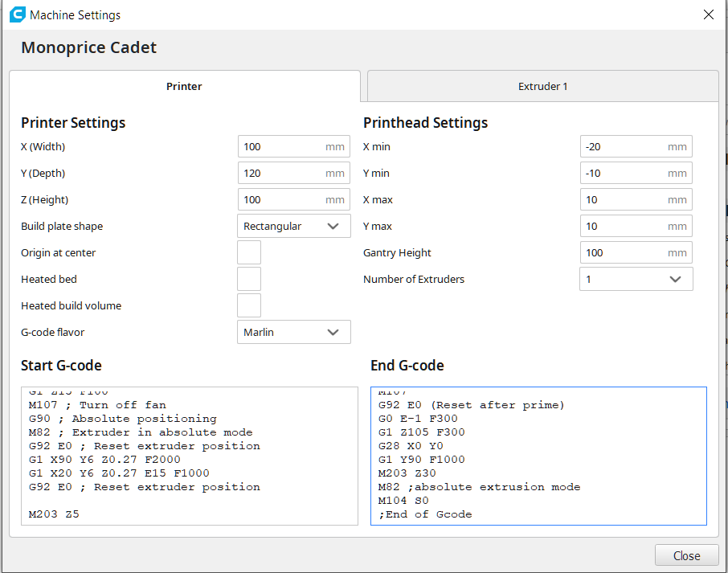Click 'G92 E0 (Reset after prime)' line
This screenshot has width=728, height=573.
[471, 405]
